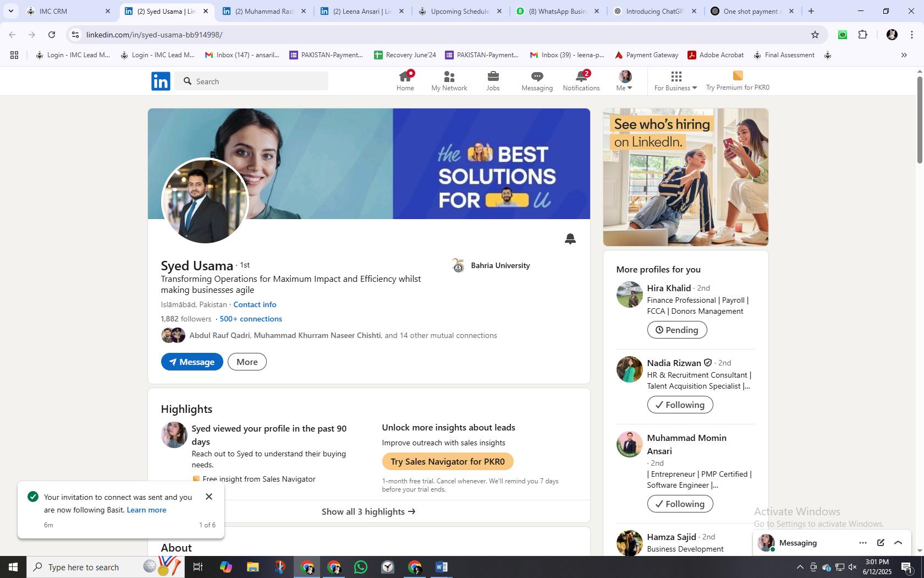The width and height of the screenshot is (924, 578).
Task: Open new browser tab
Action: 811,11
